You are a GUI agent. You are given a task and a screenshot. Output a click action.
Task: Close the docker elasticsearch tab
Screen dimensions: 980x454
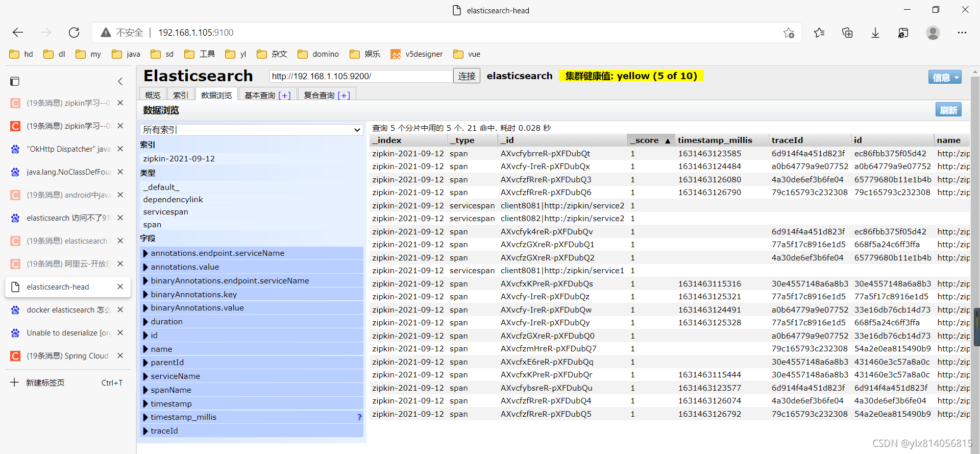120,309
